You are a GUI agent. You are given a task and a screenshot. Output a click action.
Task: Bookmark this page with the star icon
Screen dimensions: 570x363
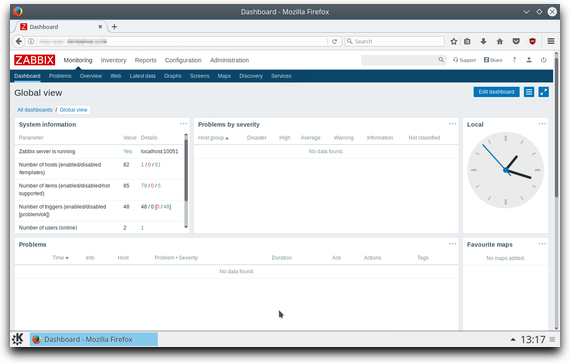pyautogui.click(x=454, y=41)
